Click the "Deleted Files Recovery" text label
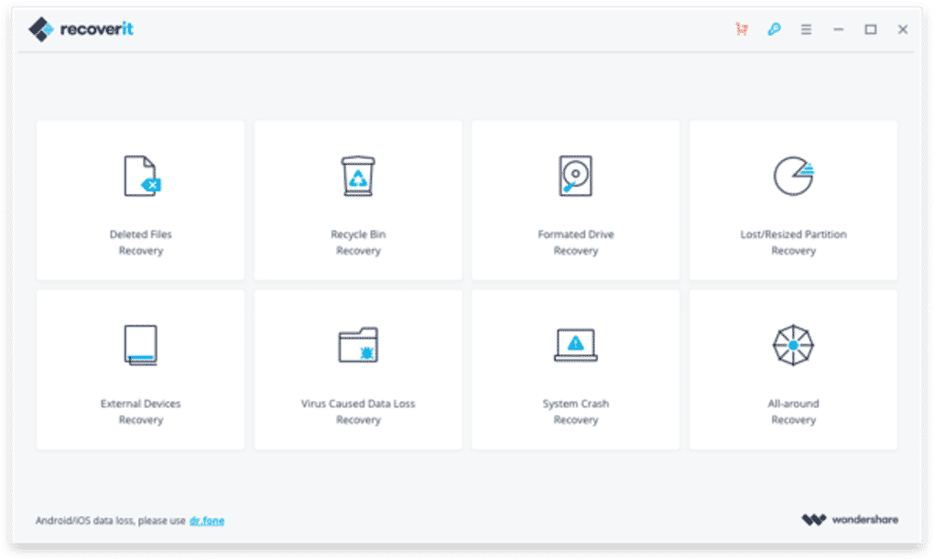934x560 pixels. [140, 242]
